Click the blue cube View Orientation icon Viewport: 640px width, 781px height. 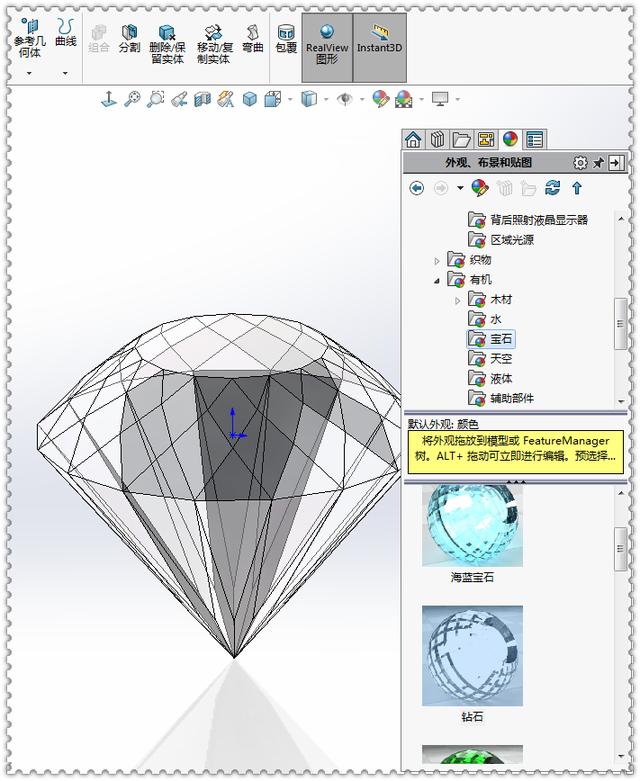(250, 99)
